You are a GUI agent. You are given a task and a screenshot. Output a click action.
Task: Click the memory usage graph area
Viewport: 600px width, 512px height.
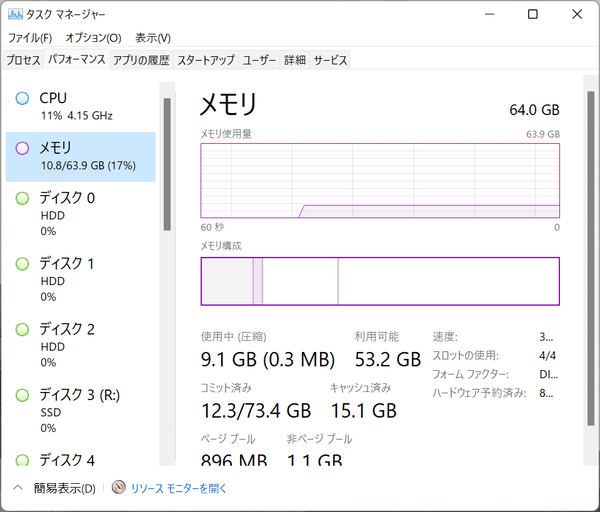(x=380, y=181)
